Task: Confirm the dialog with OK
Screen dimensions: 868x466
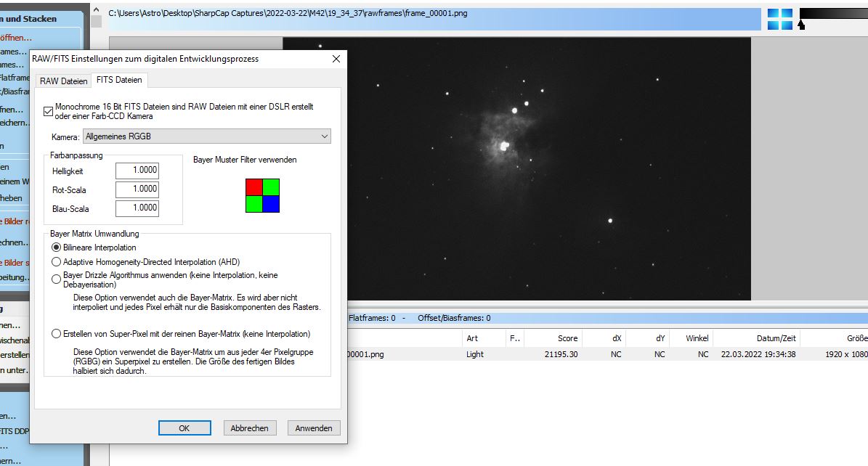Action: (184, 428)
